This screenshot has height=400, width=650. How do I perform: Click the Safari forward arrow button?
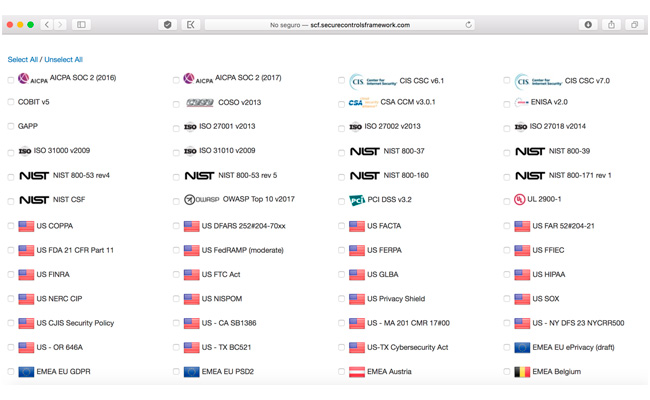pyautogui.click(x=60, y=25)
